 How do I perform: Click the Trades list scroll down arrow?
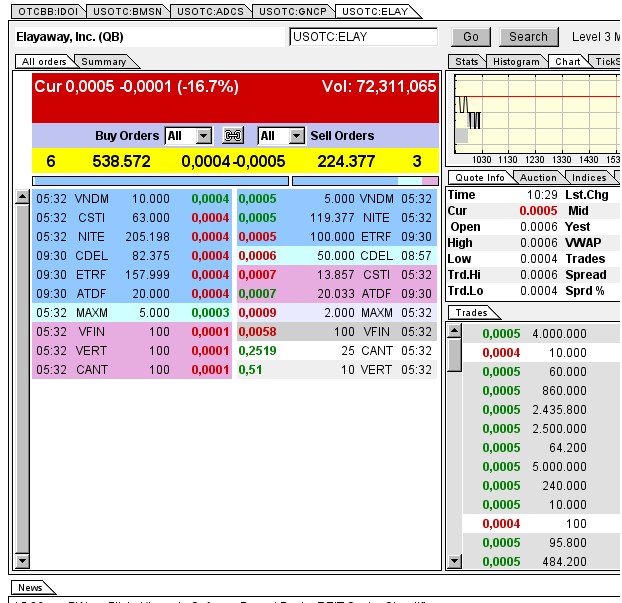[455, 561]
